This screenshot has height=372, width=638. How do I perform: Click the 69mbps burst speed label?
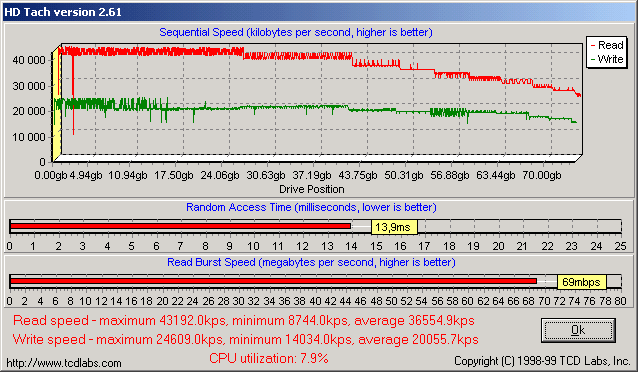pos(581,282)
